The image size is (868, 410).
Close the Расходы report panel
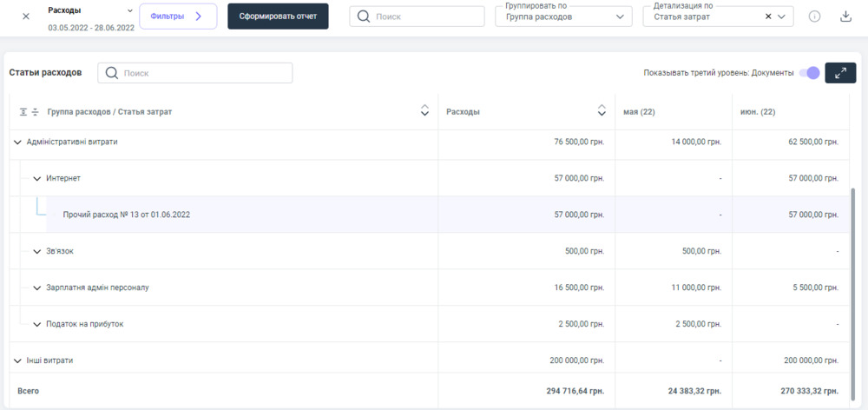pos(25,17)
